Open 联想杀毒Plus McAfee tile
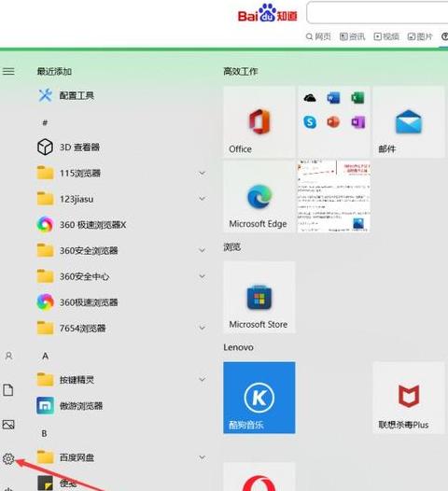 coord(409,398)
